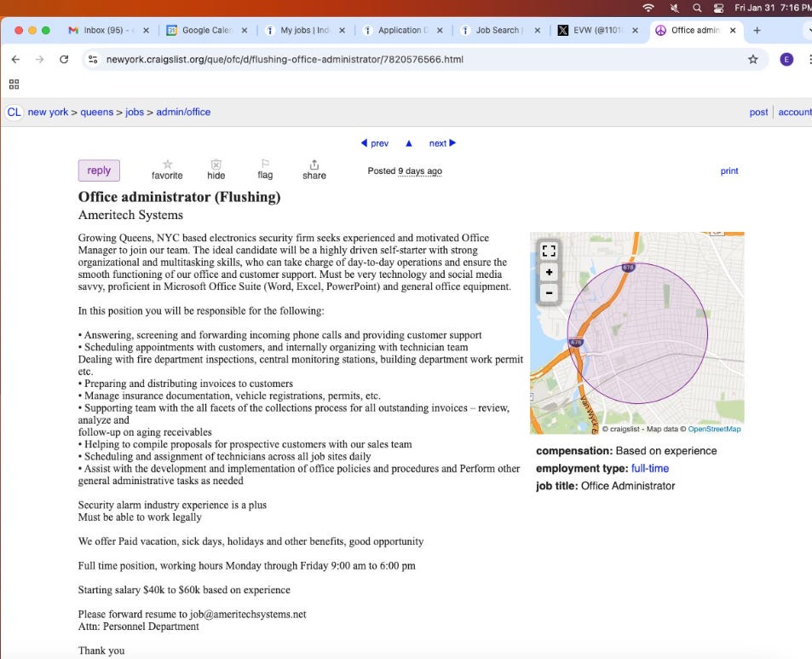Viewport: 812px width, 659px height.
Task: Reload the current page
Action: click(64, 60)
